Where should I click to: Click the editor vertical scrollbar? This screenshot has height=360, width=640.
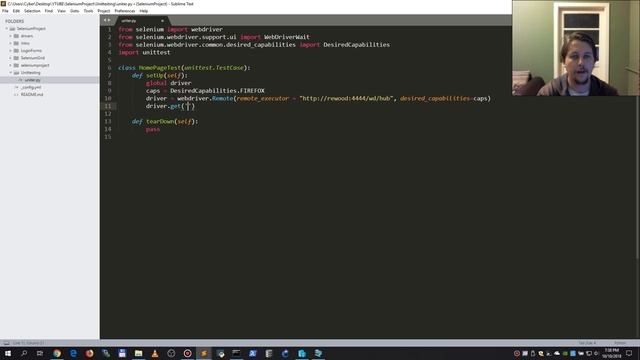638,143
